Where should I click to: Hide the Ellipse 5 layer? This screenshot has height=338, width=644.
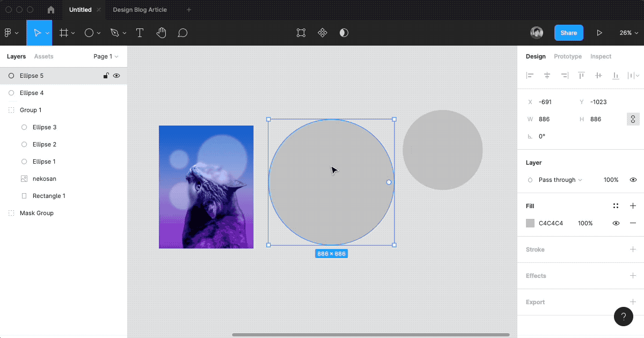[116, 76]
